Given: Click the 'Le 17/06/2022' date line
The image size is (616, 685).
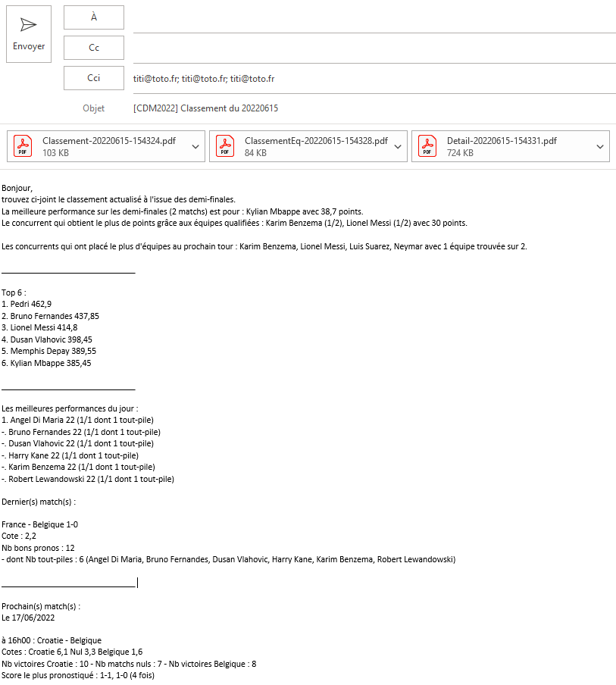Looking at the screenshot, I should [28, 618].
